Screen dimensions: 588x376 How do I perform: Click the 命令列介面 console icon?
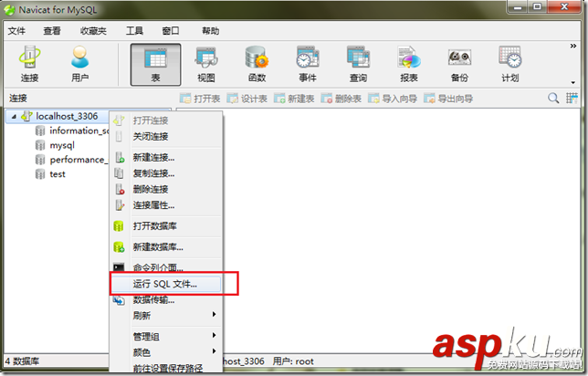pos(119,267)
